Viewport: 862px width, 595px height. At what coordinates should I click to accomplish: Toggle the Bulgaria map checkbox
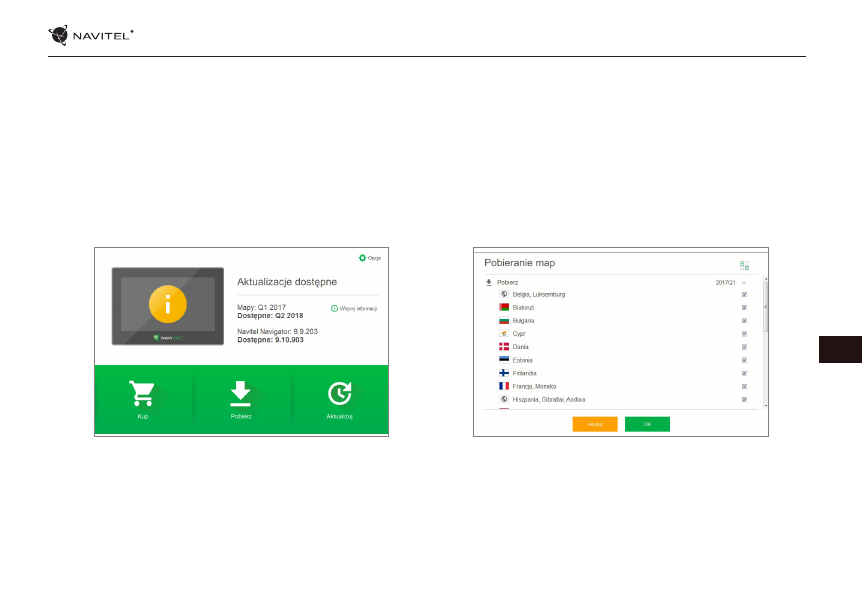pos(744,320)
